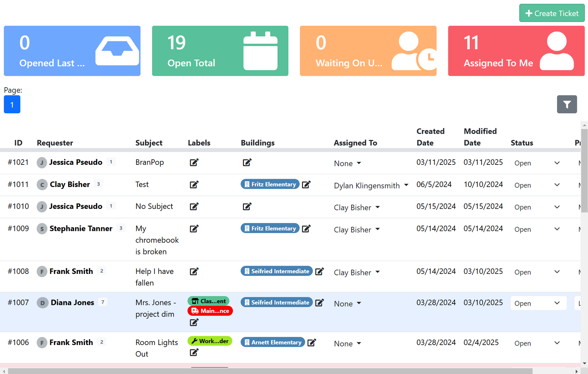This screenshot has width=588, height=374.
Task: Edit labels for ticket #1021
Action: coord(194,162)
